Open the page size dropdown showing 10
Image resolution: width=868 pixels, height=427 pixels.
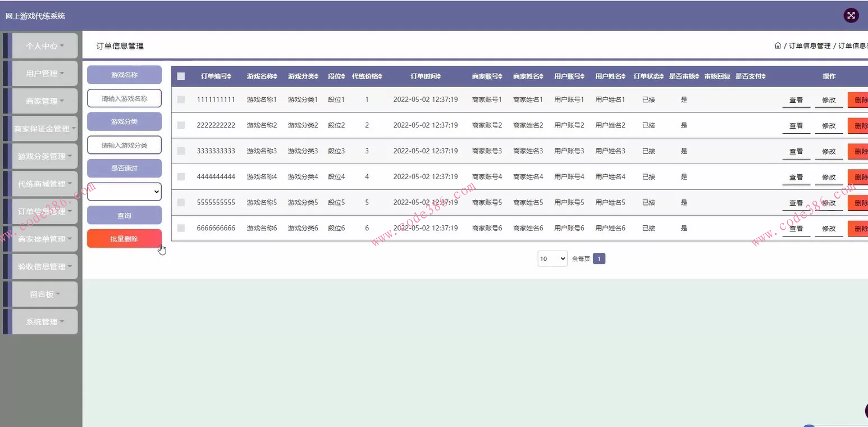tap(552, 259)
